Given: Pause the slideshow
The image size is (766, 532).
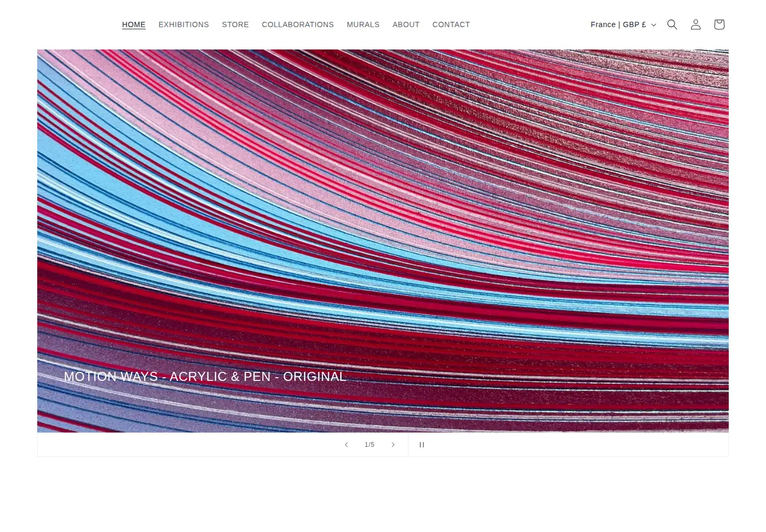Looking at the screenshot, I should [422, 445].
